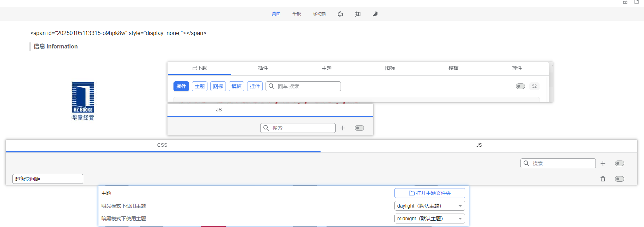
Task: Click marketplace panel vertical scrollbar
Action: pyautogui.click(x=547, y=89)
